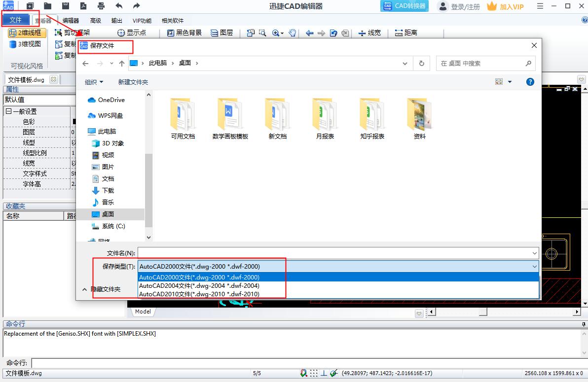Viewport: 588px width, 382px height.
Task: Toggle ortho mode in the status bar
Action: tap(324, 373)
